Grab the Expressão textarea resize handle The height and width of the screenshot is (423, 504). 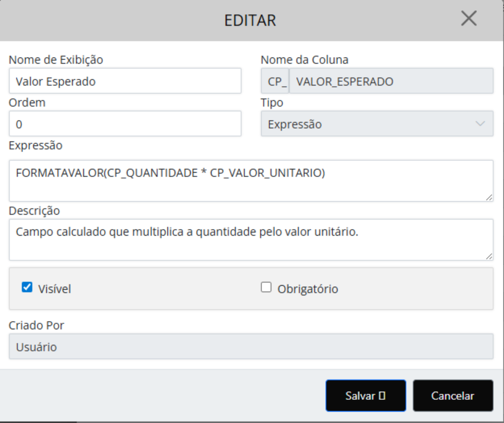tap(489, 198)
